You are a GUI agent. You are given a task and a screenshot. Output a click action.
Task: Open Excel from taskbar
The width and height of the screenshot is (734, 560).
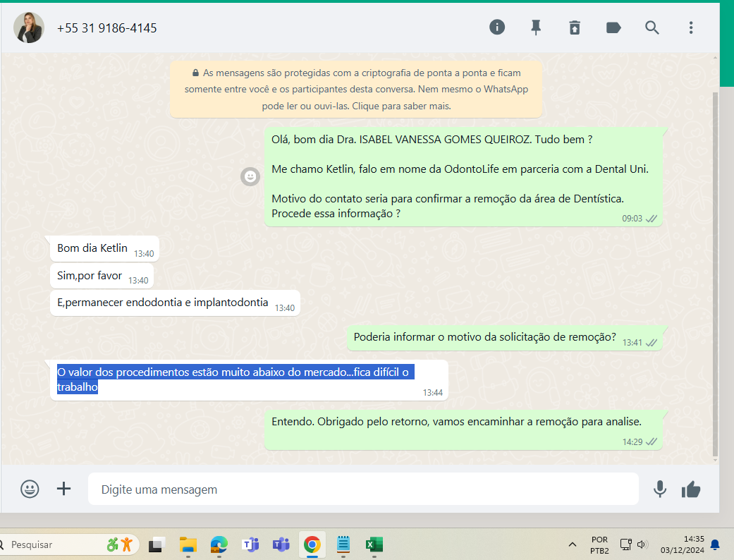pos(374,544)
